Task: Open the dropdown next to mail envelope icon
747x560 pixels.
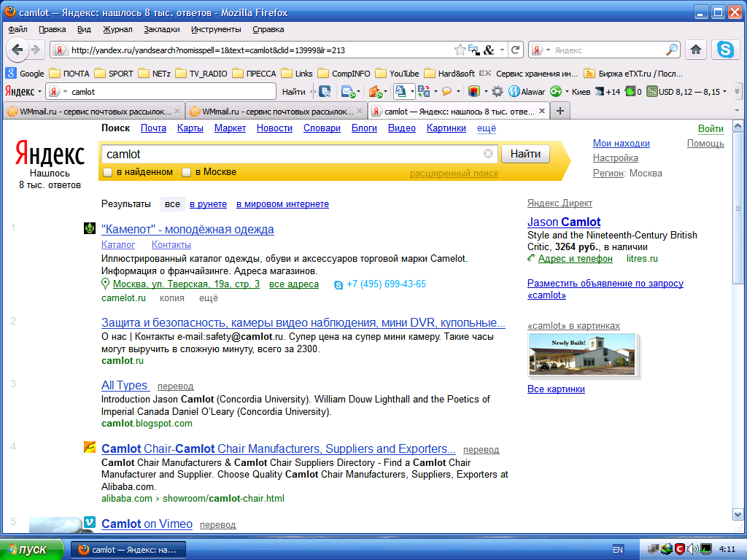Action: (358, 91)
